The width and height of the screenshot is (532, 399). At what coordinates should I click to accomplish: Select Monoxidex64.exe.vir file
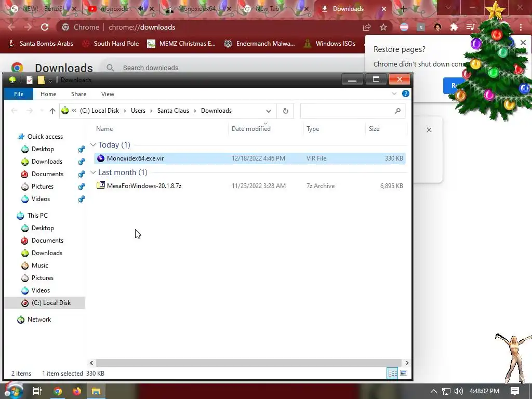pos(250,158)
